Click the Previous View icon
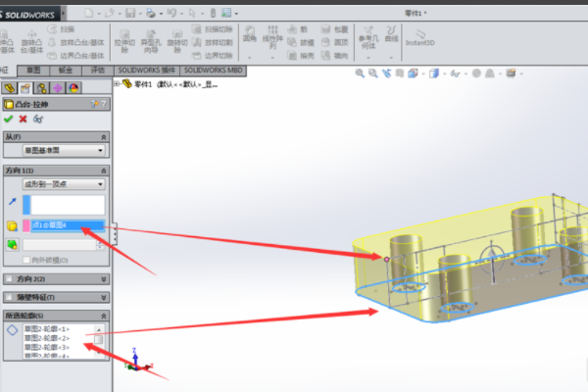 (x=386, y=73)
